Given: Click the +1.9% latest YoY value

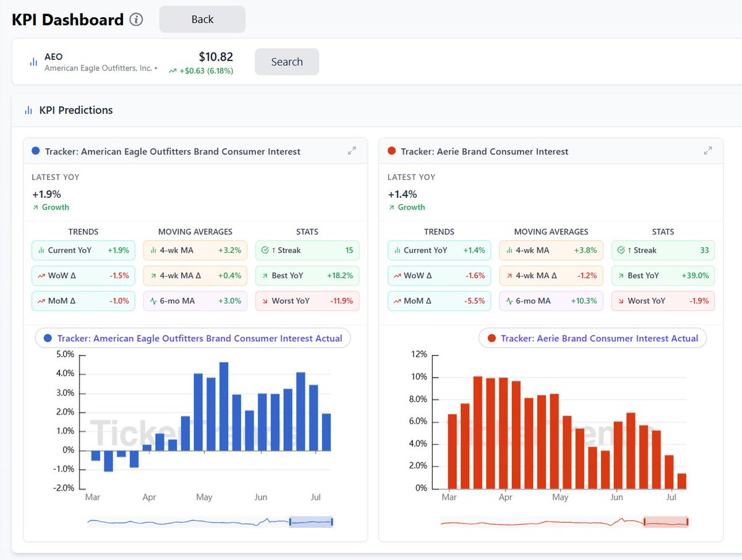Looking at the screenshot, I should pyautogui.click(x=46, y=194).
